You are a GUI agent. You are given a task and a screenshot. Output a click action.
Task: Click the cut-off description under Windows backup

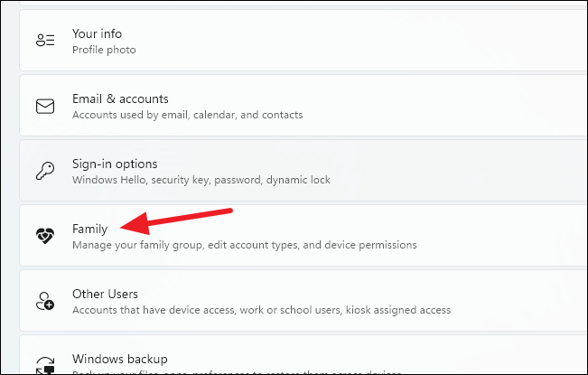click(237, 372)
